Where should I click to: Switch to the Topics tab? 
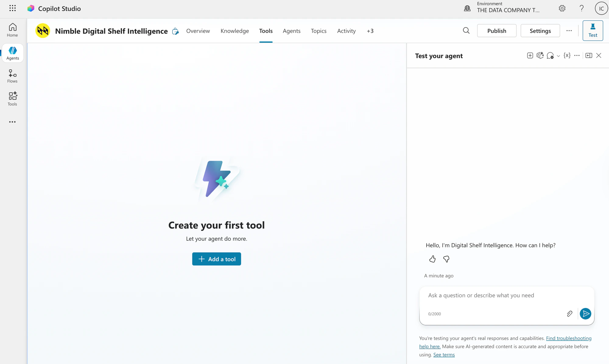click(x=319, y=31)
